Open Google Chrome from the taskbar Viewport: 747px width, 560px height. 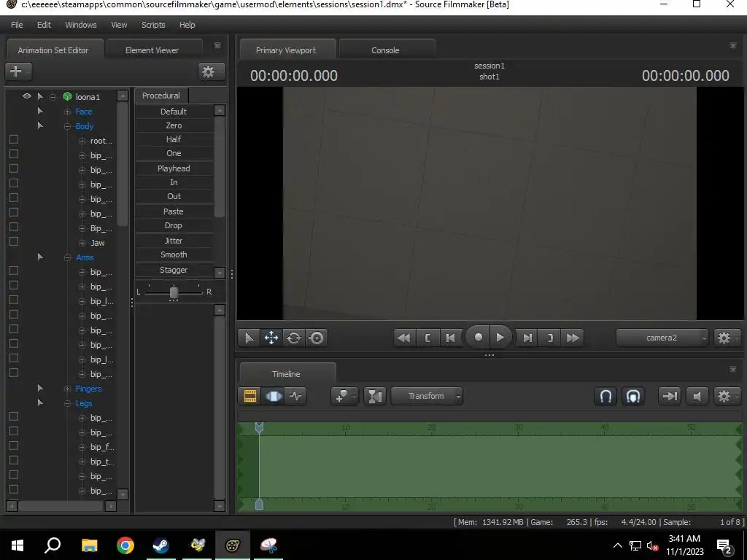[125, 545]
